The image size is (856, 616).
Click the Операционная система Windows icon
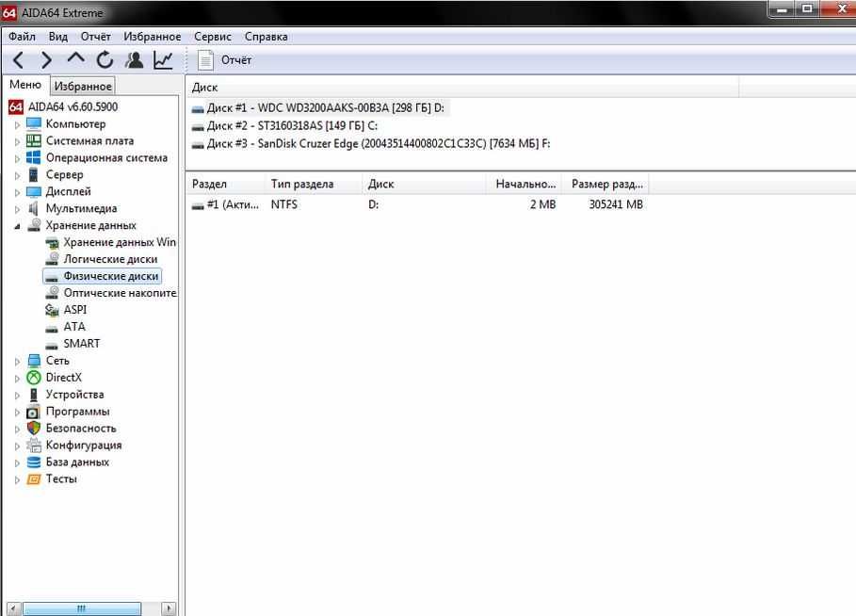34,158
